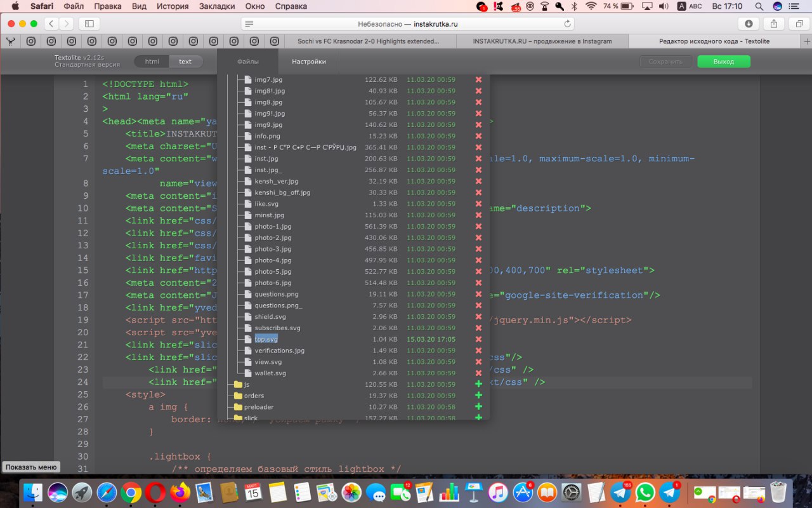Add new Safari tab with plus
812x508 pixels.
(x=805, y=41)
